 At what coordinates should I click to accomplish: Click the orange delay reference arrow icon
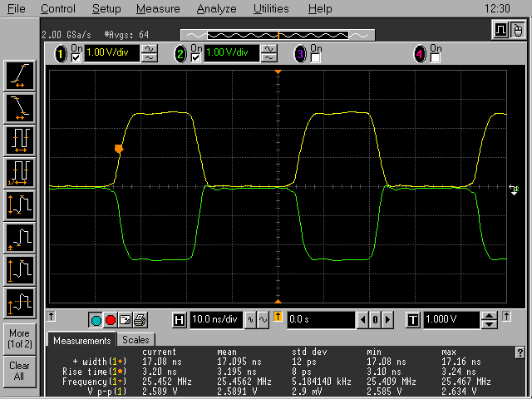pos(278,317)
